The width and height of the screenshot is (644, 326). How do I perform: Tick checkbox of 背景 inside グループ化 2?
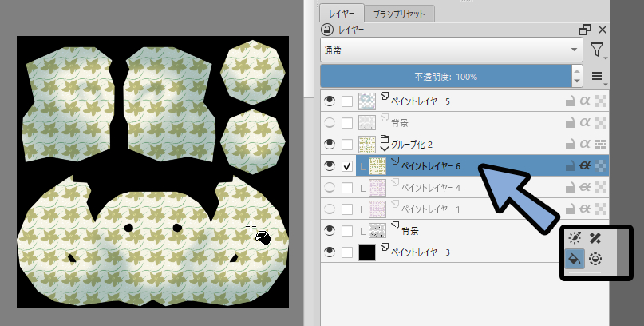click(x=347, y=231)
